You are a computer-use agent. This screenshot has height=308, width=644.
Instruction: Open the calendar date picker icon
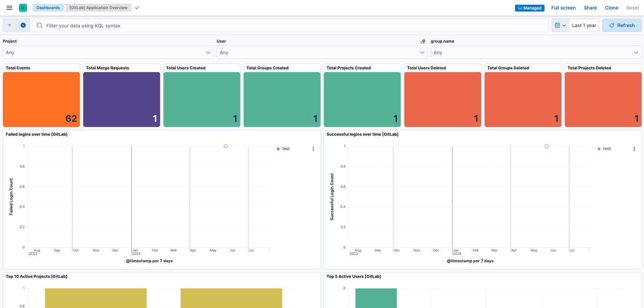pyautogui.click(x=558, y=25)
